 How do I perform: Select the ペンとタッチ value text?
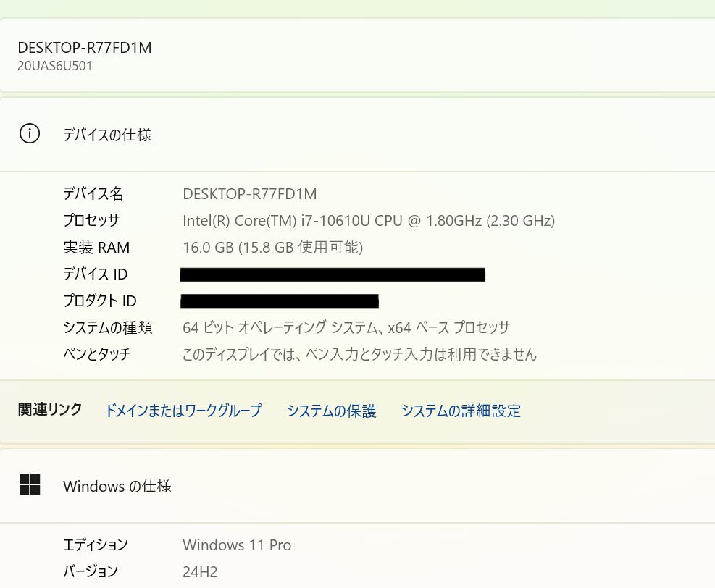pyautogui.click(x=360, y=354)
